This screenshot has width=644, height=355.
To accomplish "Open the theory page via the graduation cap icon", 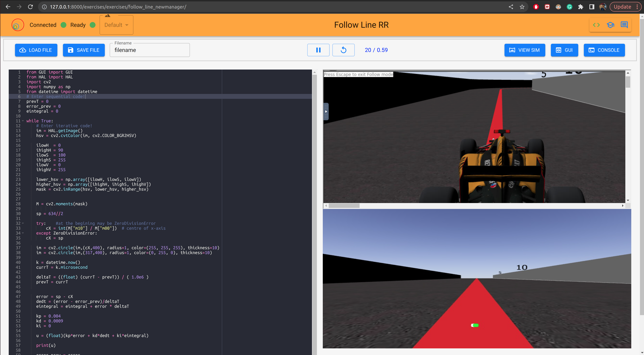I will (x=611, y=25).
